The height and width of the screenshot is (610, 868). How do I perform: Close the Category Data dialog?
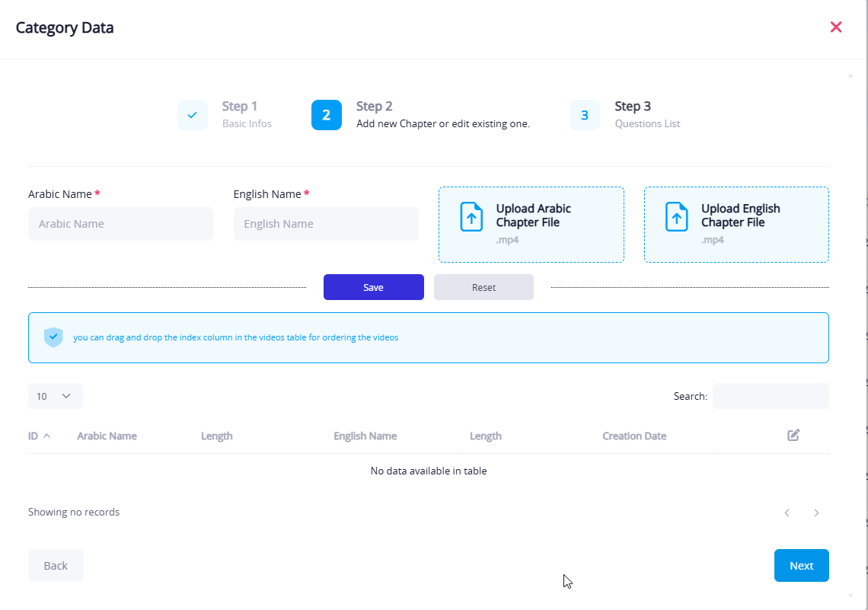(x=835, y=27)
